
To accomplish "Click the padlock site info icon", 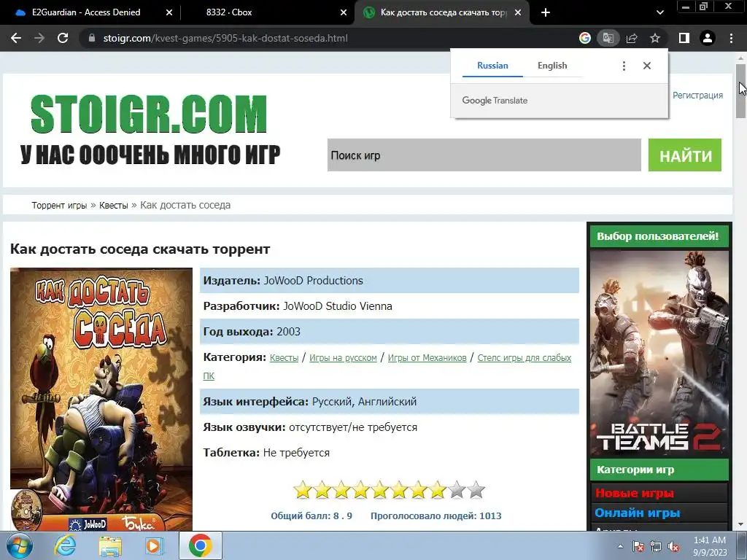I will click(x=92, y=38).
